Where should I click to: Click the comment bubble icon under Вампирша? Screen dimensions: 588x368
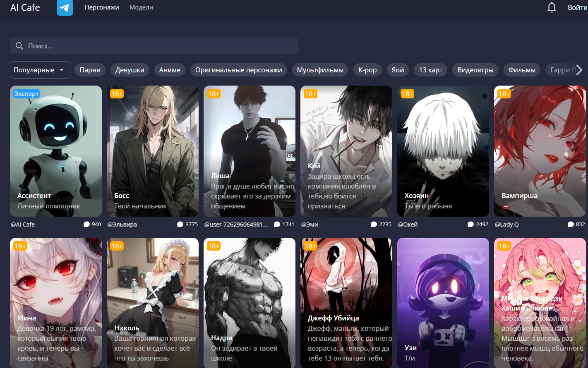coord(571,224)
